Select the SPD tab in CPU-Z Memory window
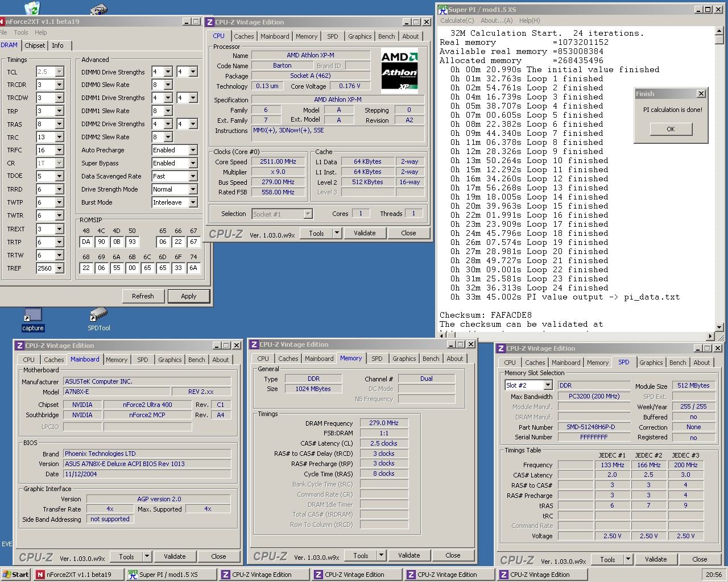Image resolution: width=728 pixels, height=582 pixels. [x=377, y=359]
